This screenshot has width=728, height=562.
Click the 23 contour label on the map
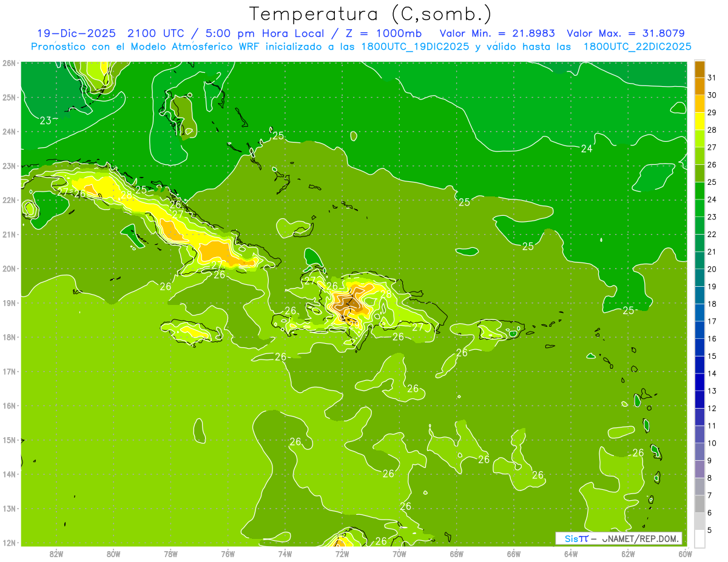coord(45,121)
